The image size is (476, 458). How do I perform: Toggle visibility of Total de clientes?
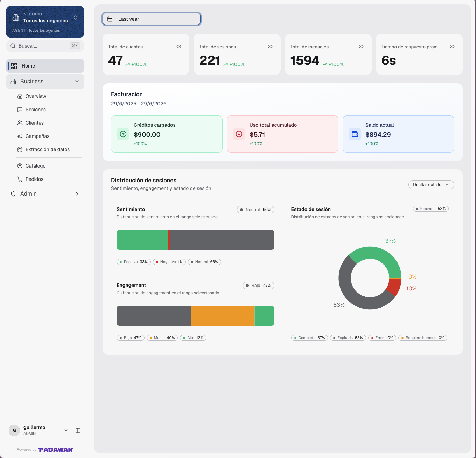[x=179, y=47]
